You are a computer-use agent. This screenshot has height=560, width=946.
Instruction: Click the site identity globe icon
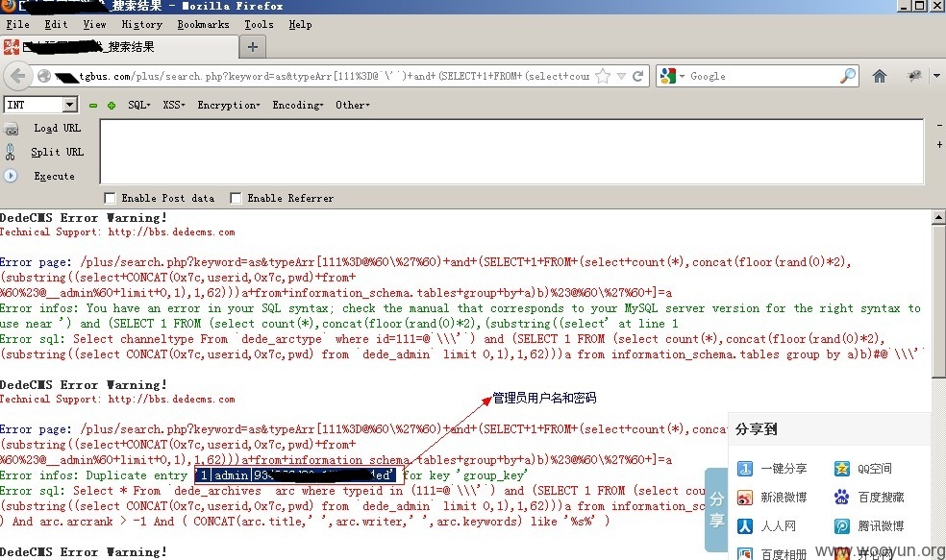point(43,77)
